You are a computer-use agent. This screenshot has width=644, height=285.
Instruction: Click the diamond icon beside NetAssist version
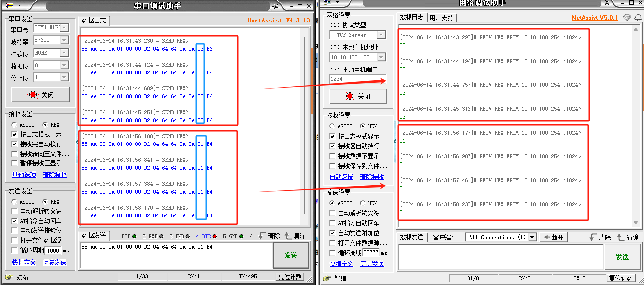[x=627, y=18]
